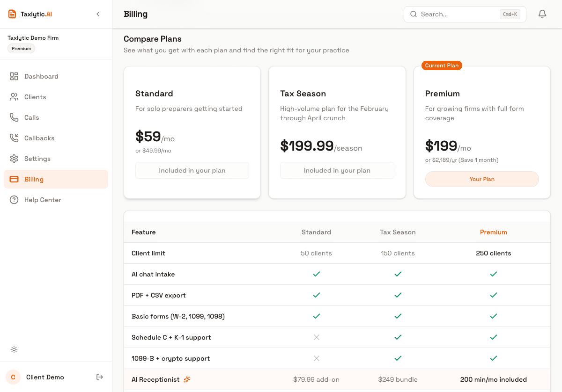Click Included in your plan under Tax Season

point(337,170)
